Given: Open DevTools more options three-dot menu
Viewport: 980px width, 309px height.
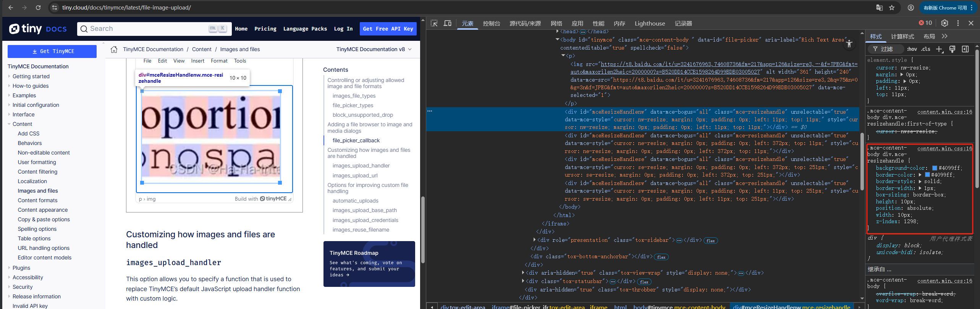Looking at the screenshot, I should 958,23.
